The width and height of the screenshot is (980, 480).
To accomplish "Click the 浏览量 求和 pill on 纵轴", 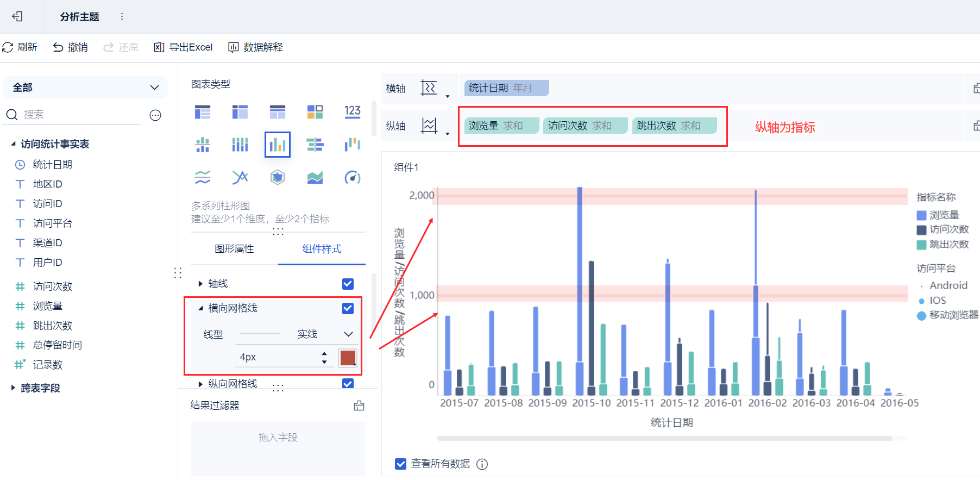I will click(x=501, y=126).
